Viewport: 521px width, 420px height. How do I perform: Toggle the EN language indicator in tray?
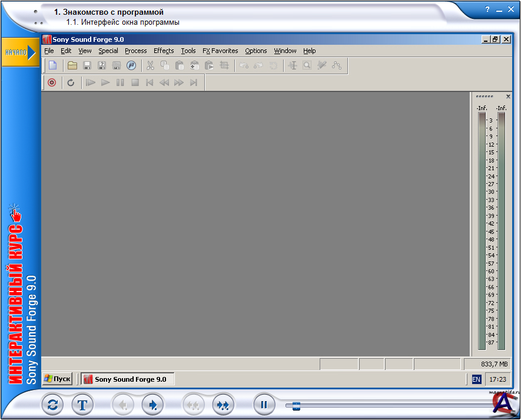(x=476, y=379)
